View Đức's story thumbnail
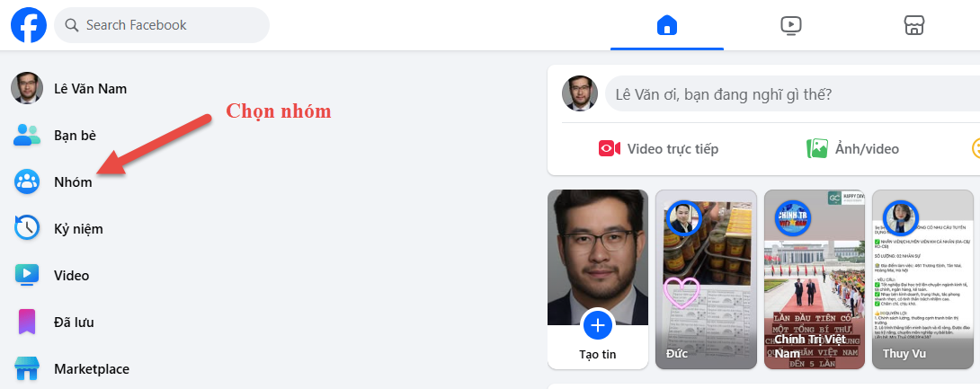 click(706, 279)
